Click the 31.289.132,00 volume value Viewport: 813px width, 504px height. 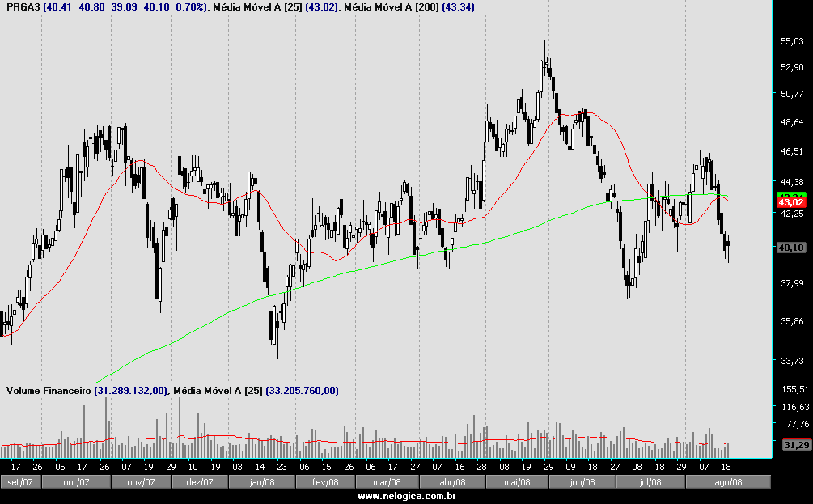point(131,391)
